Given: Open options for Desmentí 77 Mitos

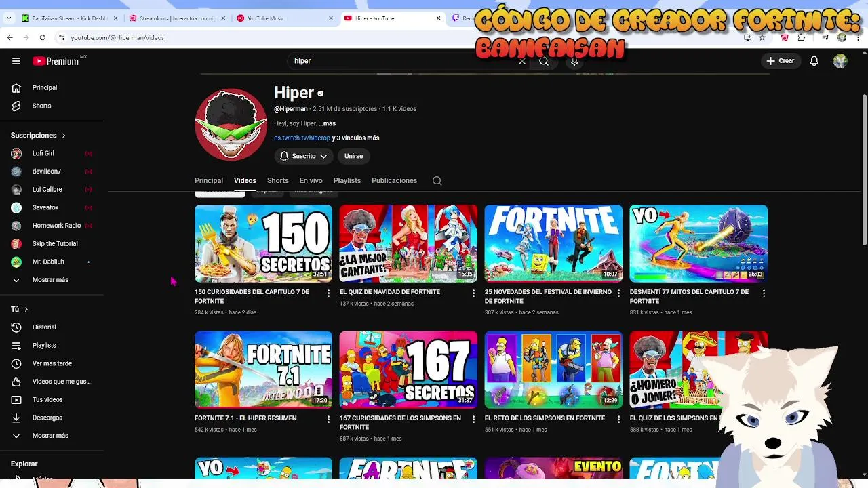Looking at the screenshot, I should [764, 293].
